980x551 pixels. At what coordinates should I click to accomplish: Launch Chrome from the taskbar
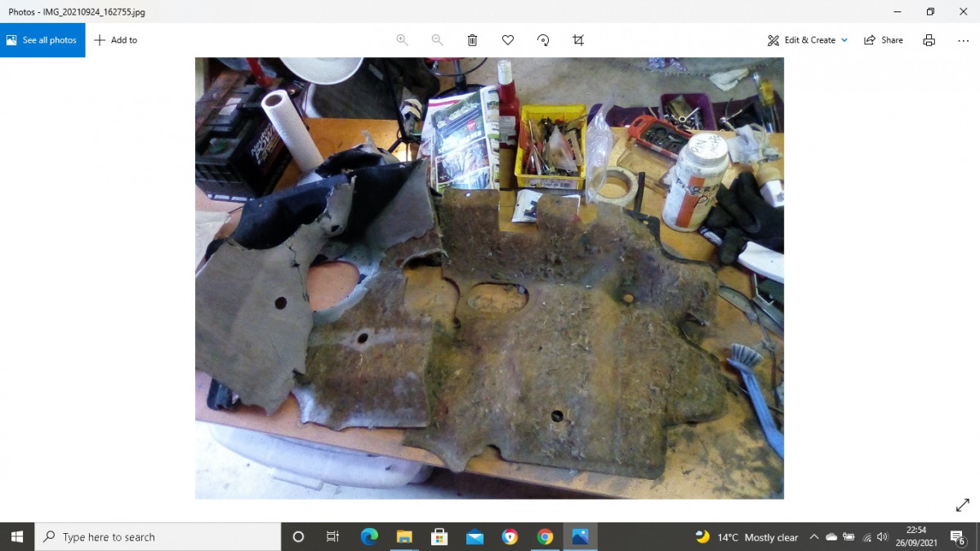click(545, 536)
